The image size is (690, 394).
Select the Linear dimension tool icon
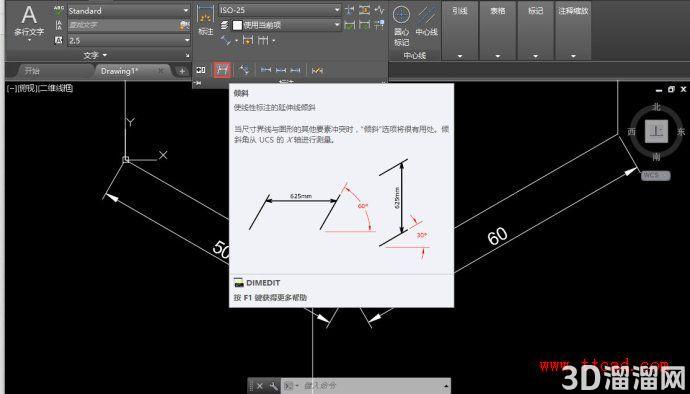click(226, 41)
